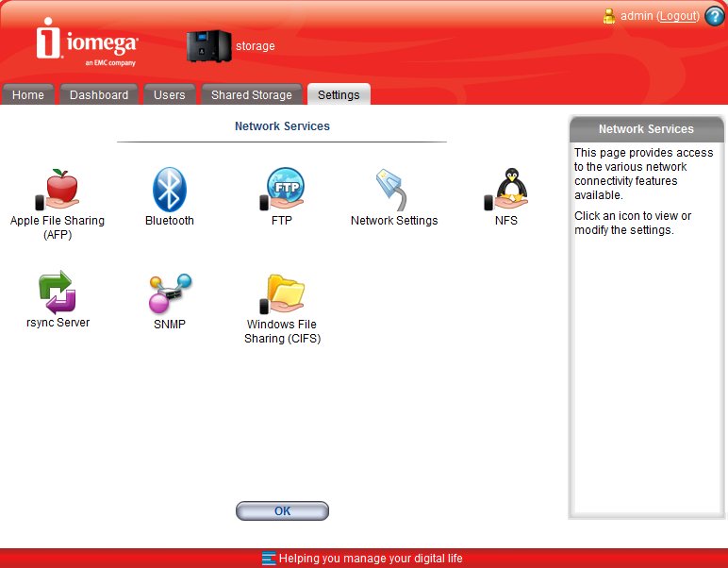Click the 'Network Services' page heading

click(x=282, y=126)
